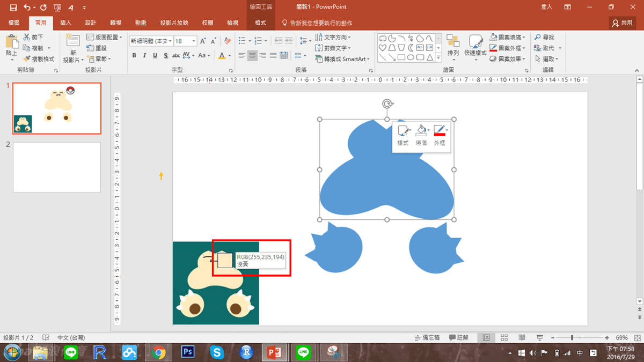Select the oval shape in shapes gallery
Screen dimensions: 644x362
(x=411, y=57)
